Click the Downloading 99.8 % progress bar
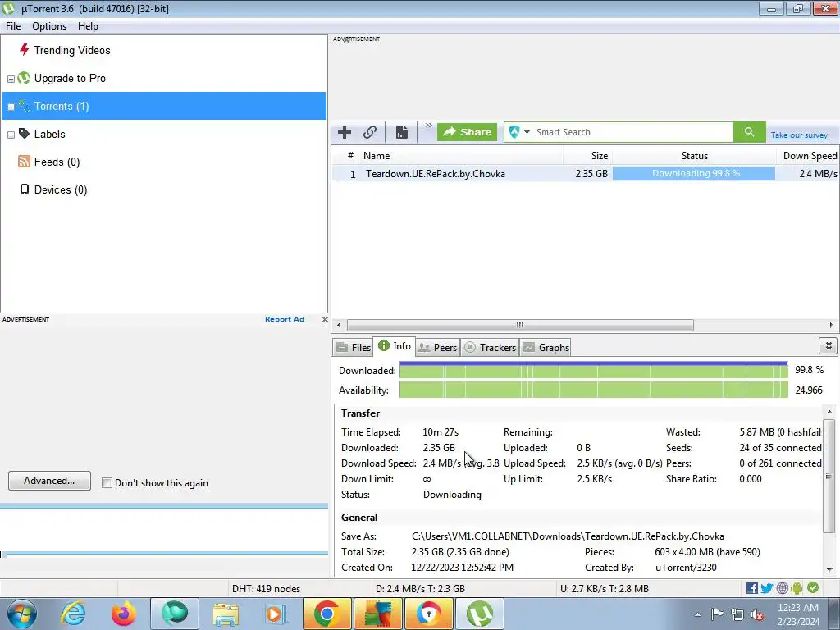Screen dimensions: 840x630 pos(694,174)
